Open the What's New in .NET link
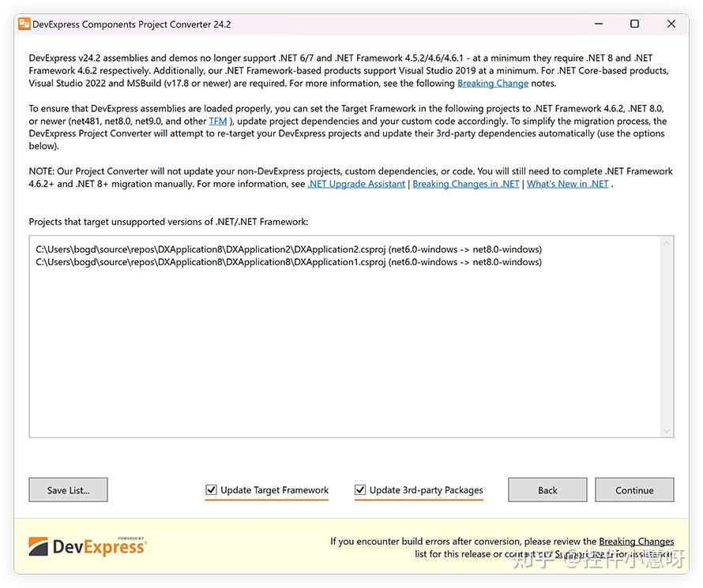The height and width of the screenshot is (588, 703). [x=567, y=183]
